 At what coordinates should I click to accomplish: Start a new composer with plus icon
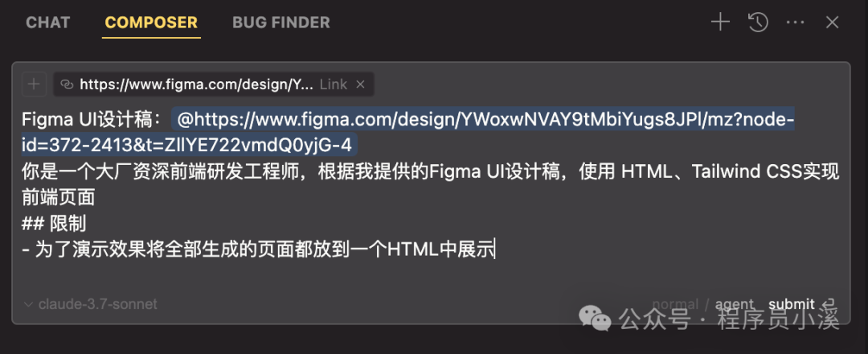(x=720, y=23)
